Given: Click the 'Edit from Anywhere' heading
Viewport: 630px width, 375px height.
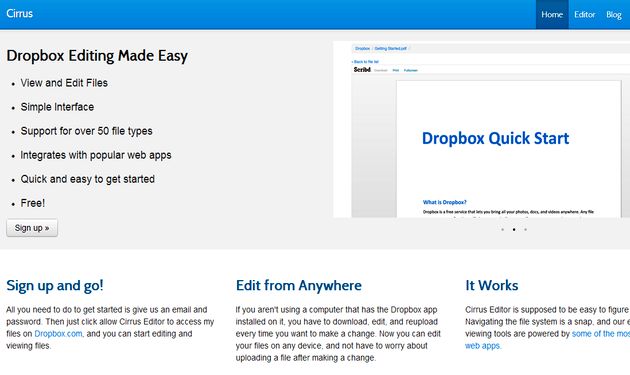Looking at the screenshot, I should coord(299,285).
